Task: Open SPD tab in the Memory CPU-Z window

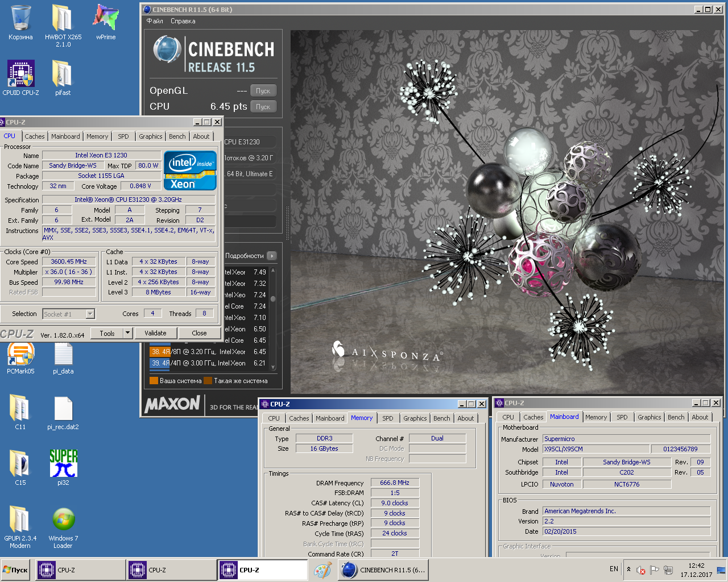Action: pyautogui.click(x=388, y=418)
